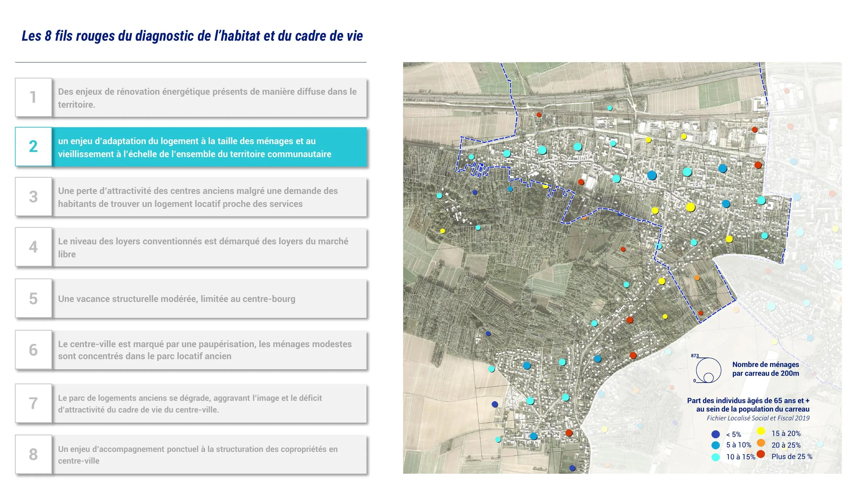Click the slide title 'Les 8 fils rouges'
This screenshot has width=868, height=488.
[192, 36]
